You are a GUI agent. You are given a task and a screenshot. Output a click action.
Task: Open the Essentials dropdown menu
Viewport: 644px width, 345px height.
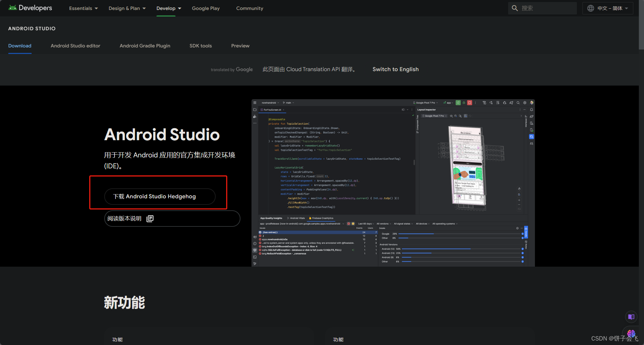83,8
